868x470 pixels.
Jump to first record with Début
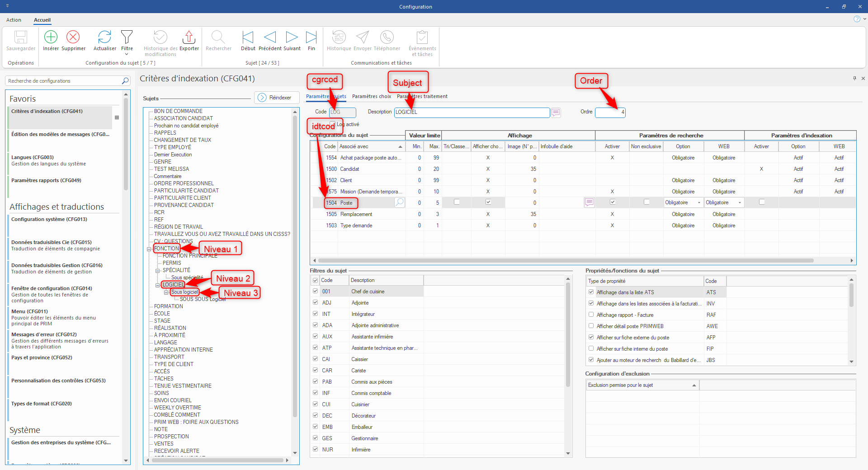click(x=248, y=37)
